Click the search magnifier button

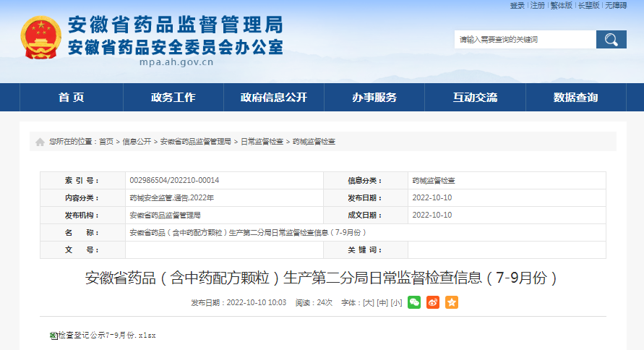pos(611,40)
